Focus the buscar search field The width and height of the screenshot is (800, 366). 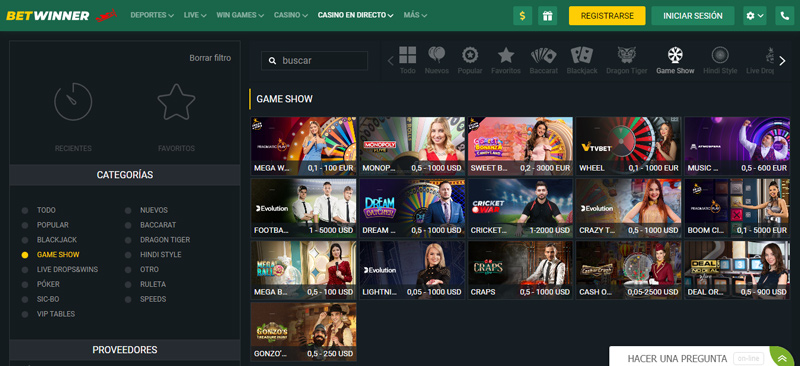tap(314, 61)
